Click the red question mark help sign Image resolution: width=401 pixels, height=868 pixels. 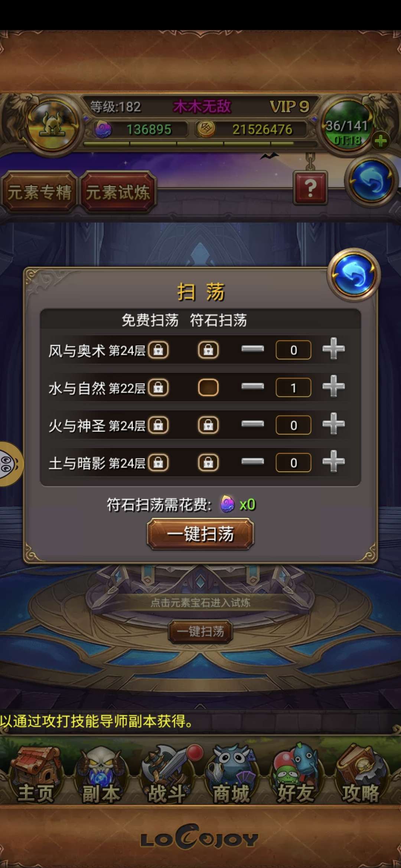pyautogui.click(x=310, y=188)
